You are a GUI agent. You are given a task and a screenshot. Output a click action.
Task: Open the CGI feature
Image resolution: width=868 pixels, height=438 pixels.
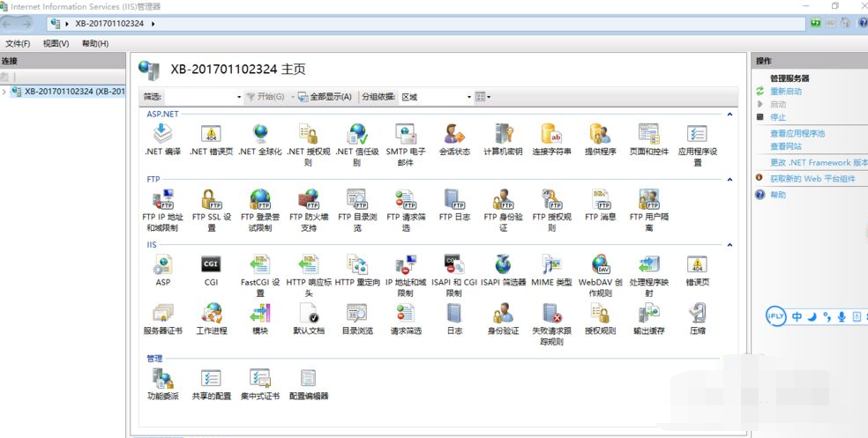211,270
